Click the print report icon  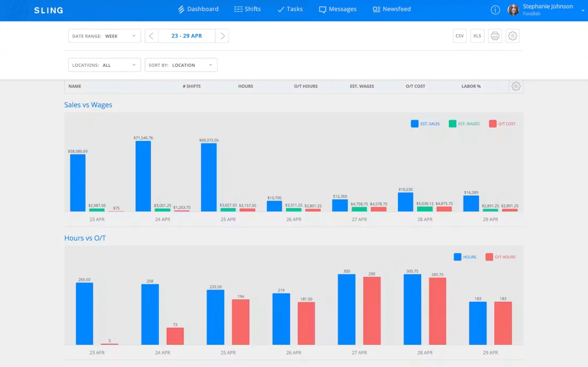tap(495, 36)
